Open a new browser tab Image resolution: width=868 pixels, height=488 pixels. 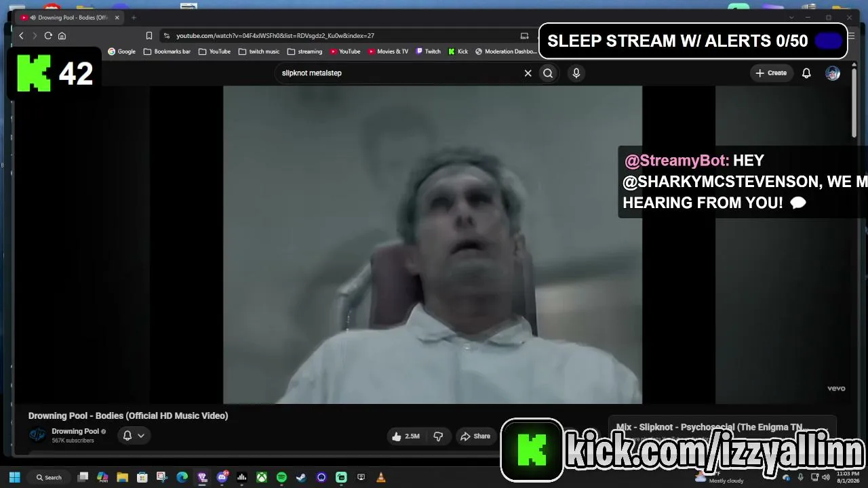click(x=134, y=18)
